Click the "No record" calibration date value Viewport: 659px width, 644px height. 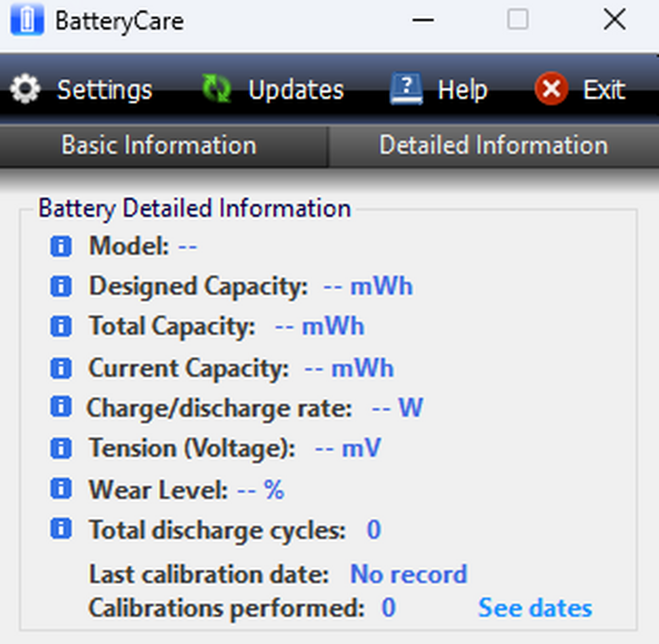point(409,574)
